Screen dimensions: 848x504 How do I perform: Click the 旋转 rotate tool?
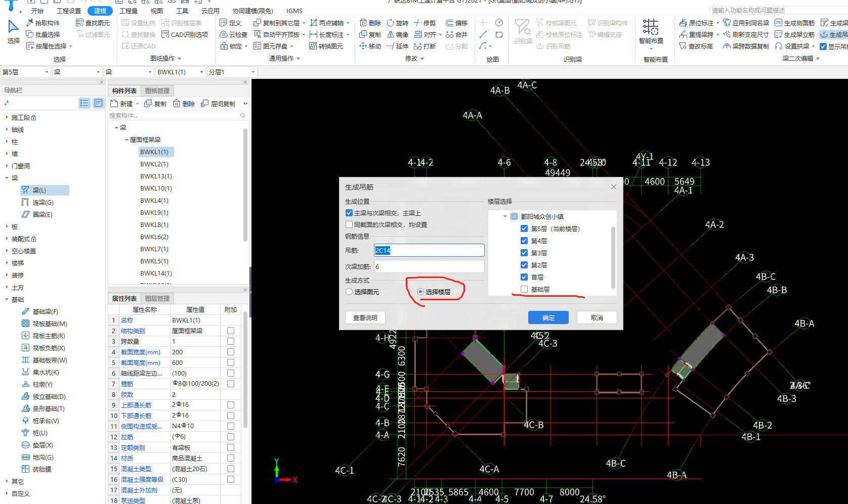(x=398, y=23)
